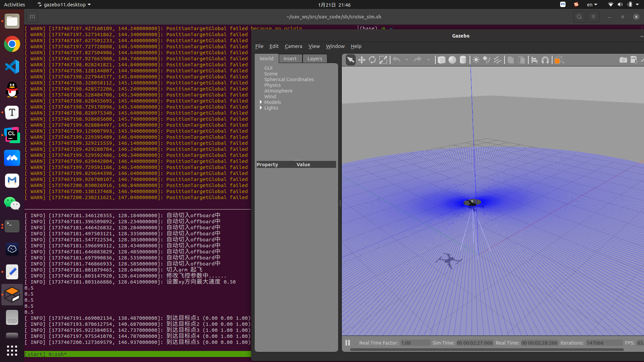Launch Visual Studio Code from dock
Screen dimensions: 644x362
click(12, 67)
